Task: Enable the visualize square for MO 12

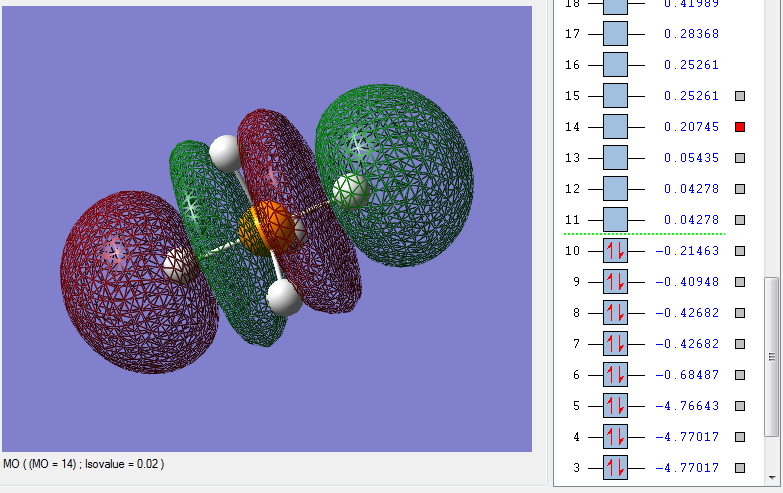Action: point(740,189)
